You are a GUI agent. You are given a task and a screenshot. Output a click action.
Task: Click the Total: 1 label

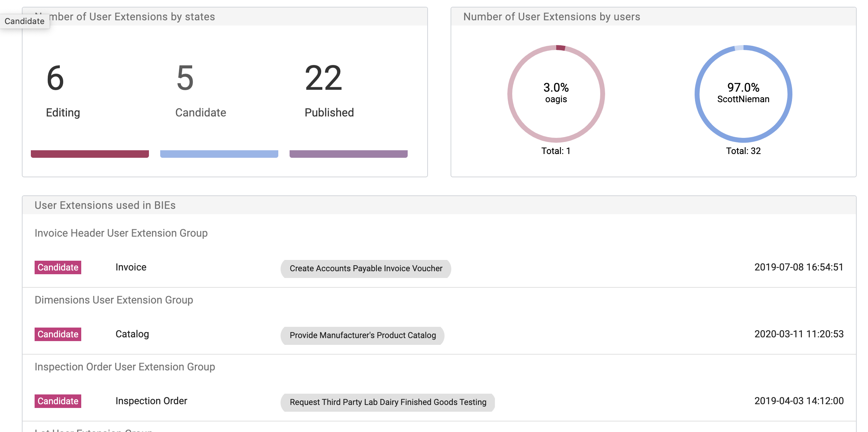pyautogui.click(x=556, y=151)
